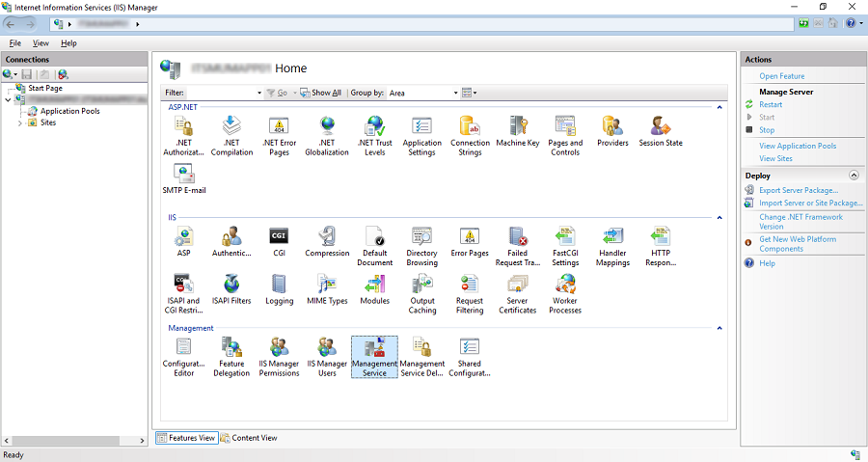Screen dimensions: 868x462
Task: Open .NET Authorization Rules feature
Action: point(184,136)
